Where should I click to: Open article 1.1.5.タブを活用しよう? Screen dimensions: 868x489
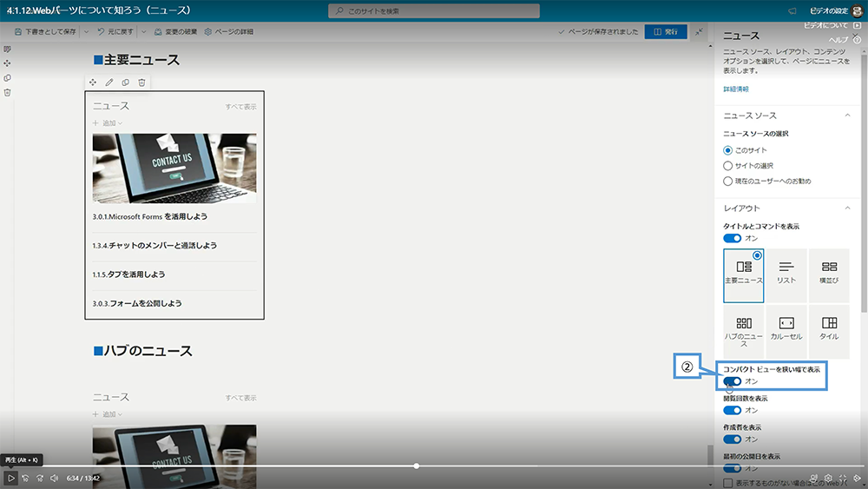128,274
